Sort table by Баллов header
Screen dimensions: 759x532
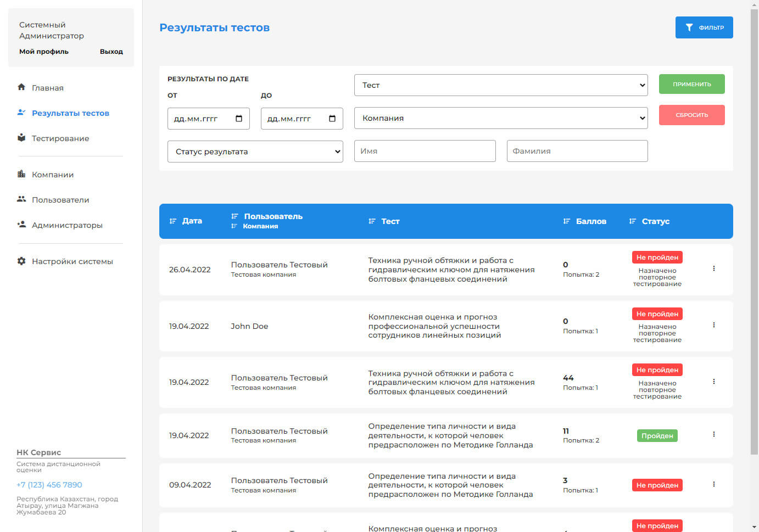pyautogui.click(x=591, y=221)
